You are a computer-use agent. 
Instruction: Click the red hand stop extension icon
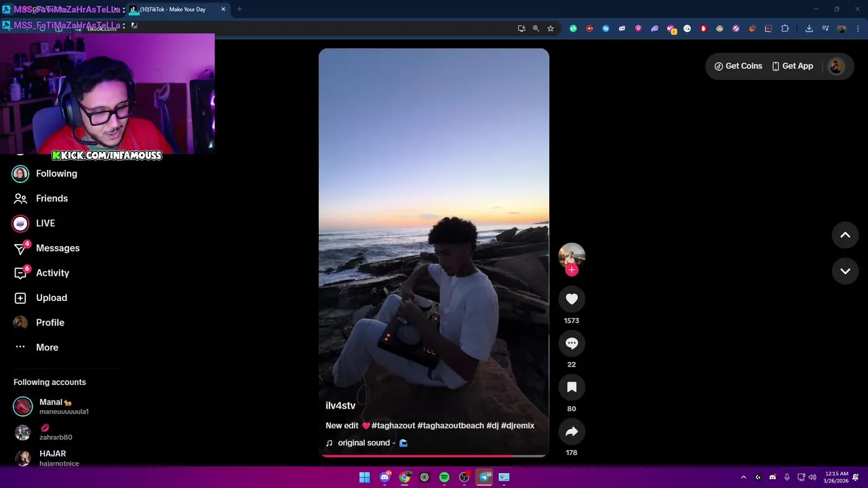pyautogui.click(x=703, y=28)
